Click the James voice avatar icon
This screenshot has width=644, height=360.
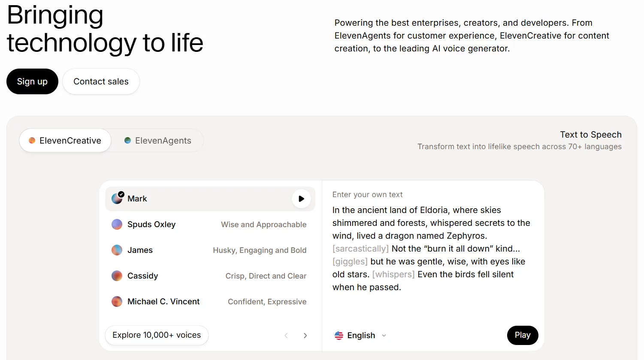pos(117,250)
